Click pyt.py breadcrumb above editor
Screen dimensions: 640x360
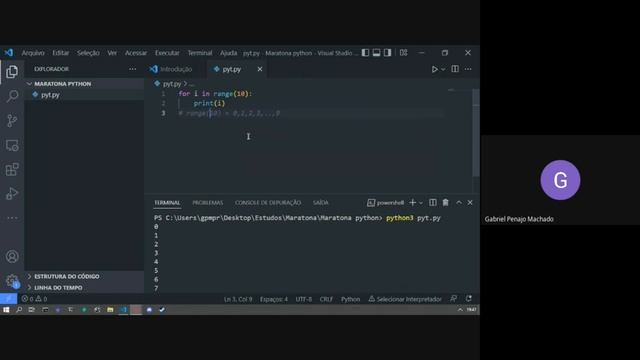click(x=172, y=84)
